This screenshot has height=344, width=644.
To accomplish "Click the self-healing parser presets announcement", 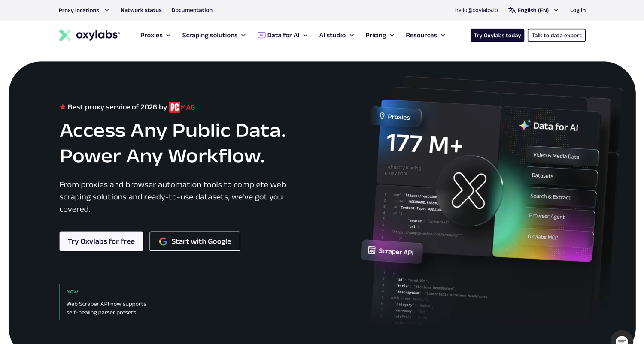I will point(106,308).
